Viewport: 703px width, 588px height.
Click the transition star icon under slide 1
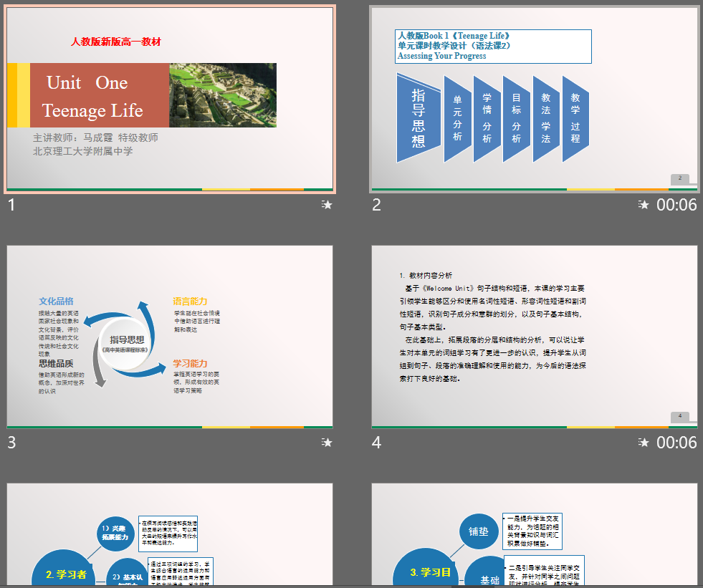click(327, 205)
